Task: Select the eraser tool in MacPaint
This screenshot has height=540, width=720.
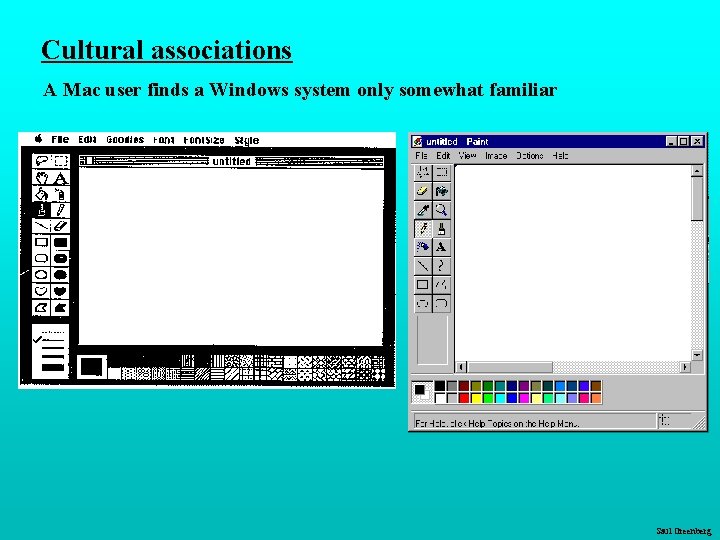Action: tap(61, 225)
